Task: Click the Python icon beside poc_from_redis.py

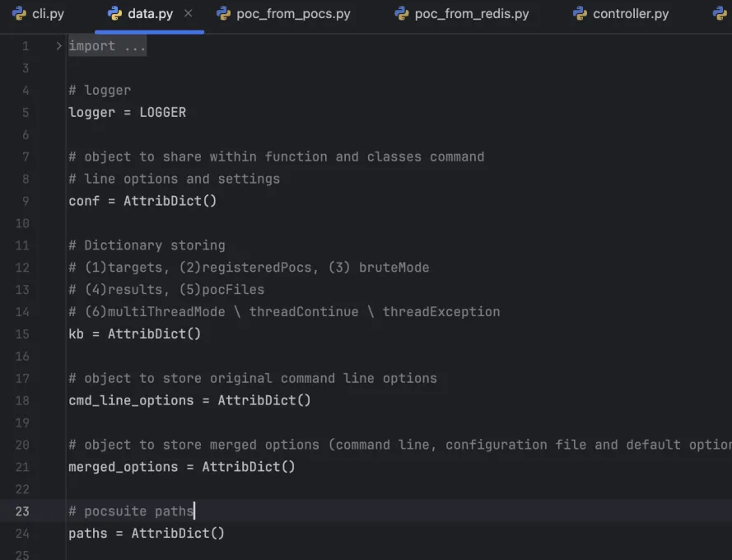Action: [x=401, y=14]
